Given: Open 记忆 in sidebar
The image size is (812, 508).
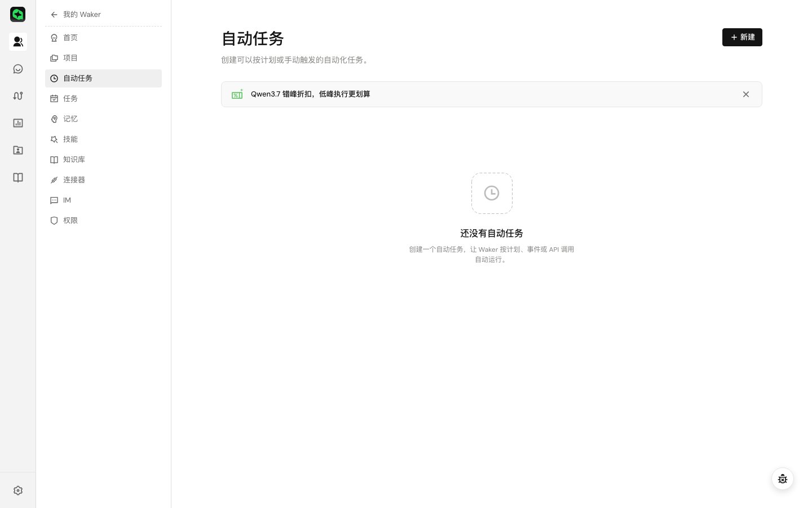Looking at the screenshot, I should (x=103, y=119).
